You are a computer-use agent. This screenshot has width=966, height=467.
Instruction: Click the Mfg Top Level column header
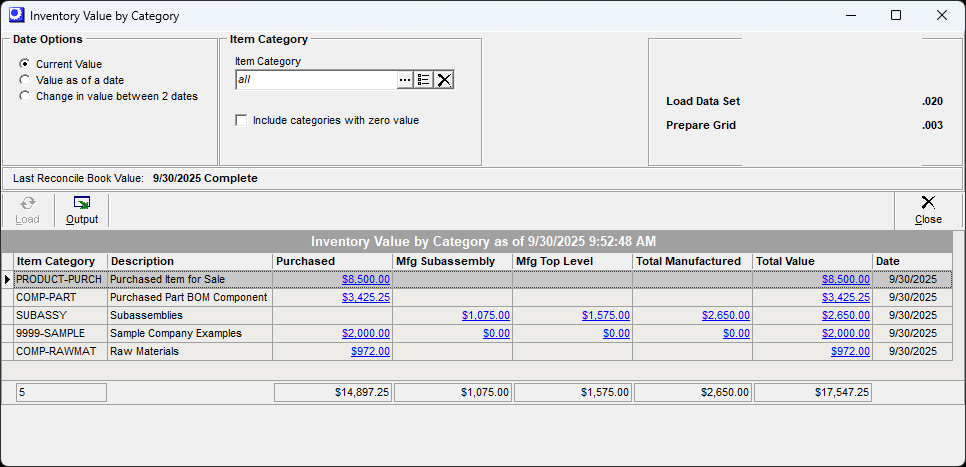pyautogui.click(x=572, y=261)
